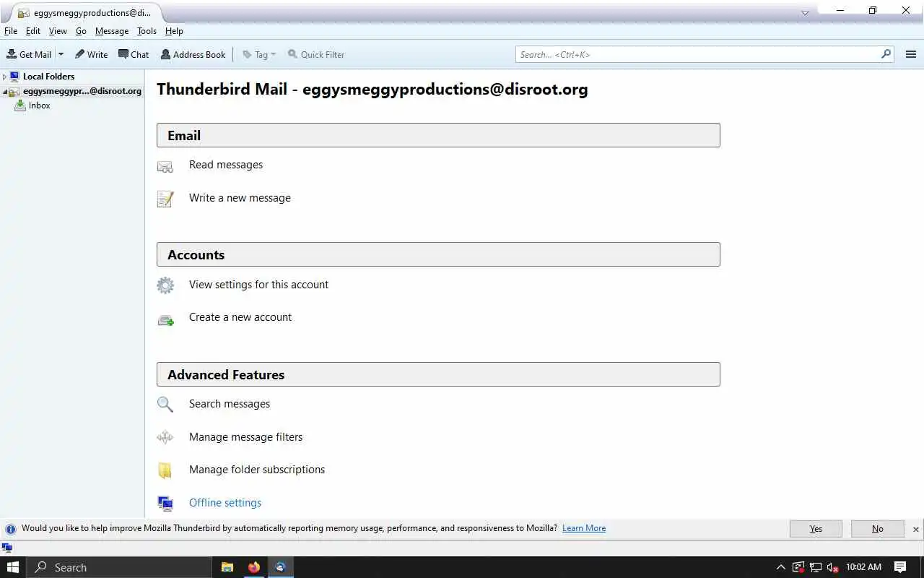Open the Go menu

tap(81, 31)
